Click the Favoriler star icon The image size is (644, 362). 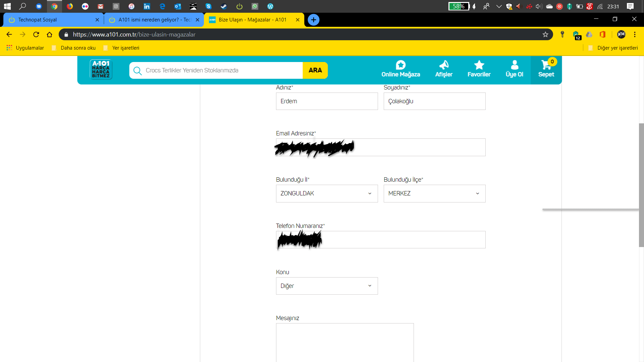pyautogui.click(x=479, y=65)
